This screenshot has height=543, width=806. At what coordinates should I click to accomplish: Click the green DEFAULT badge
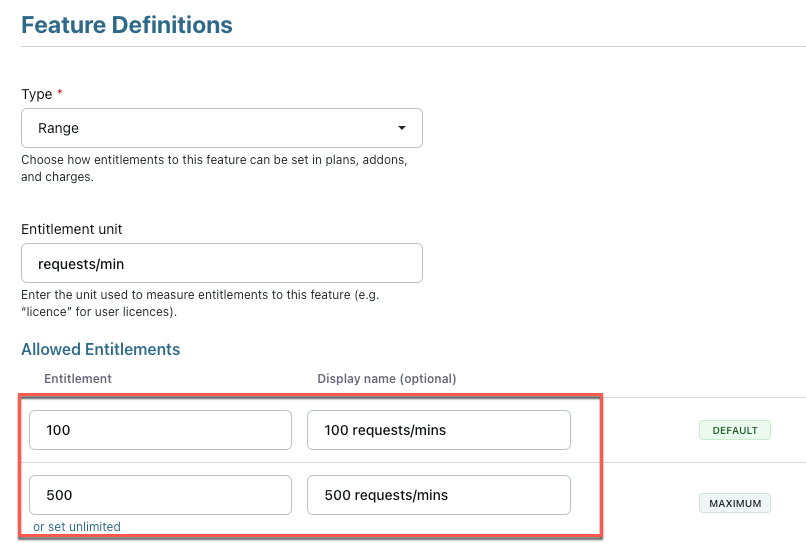coord(734,431)
